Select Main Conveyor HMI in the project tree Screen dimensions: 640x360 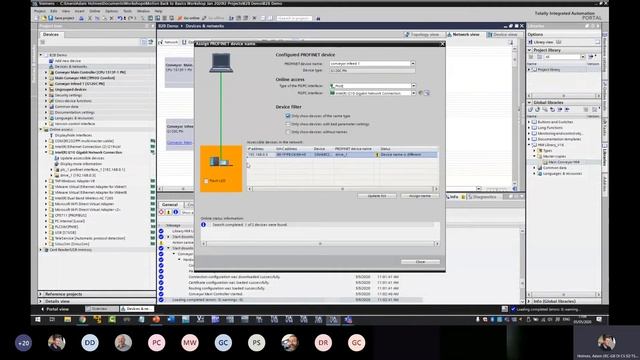click(85, 78)
